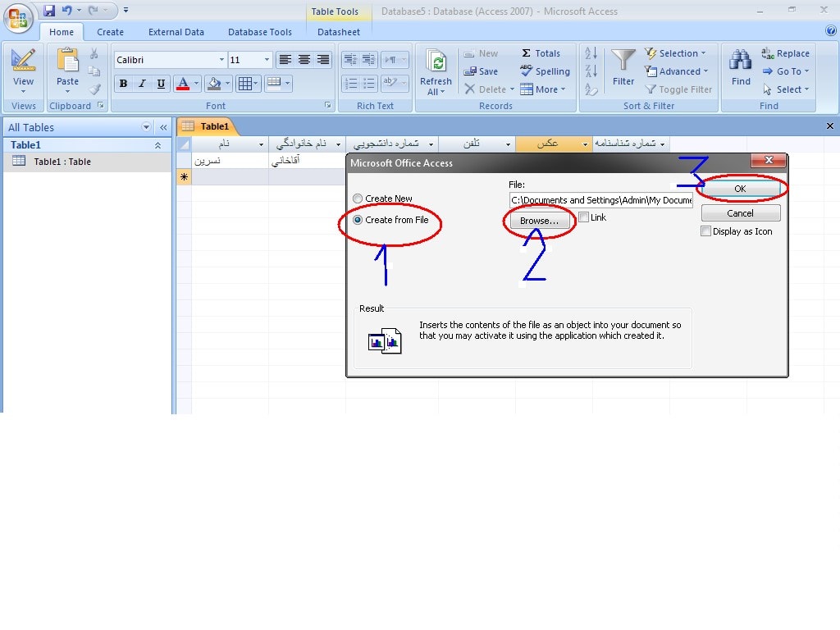Switch to the Datasheet ribbon tab

pos(339,32)
